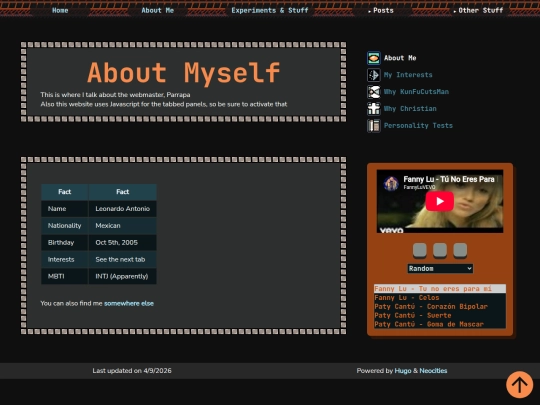
Task: Open the Random playlist dropdown
Action: point(440,268)
